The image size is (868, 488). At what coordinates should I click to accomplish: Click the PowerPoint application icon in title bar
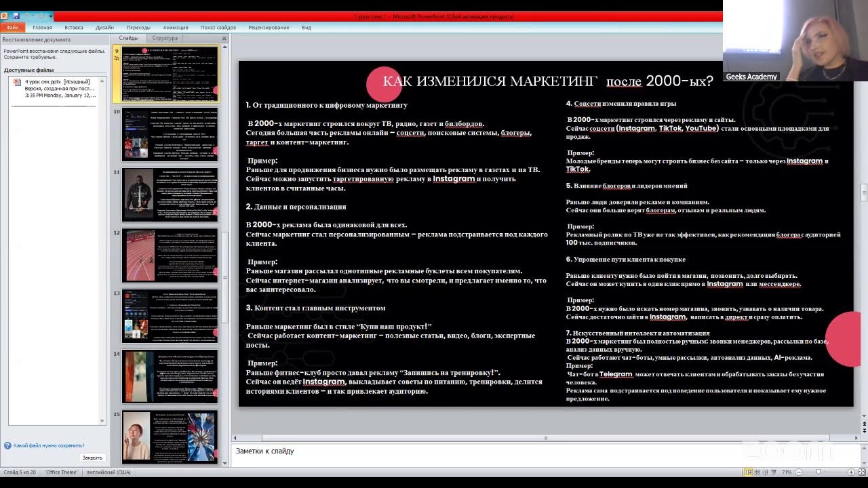4,16
